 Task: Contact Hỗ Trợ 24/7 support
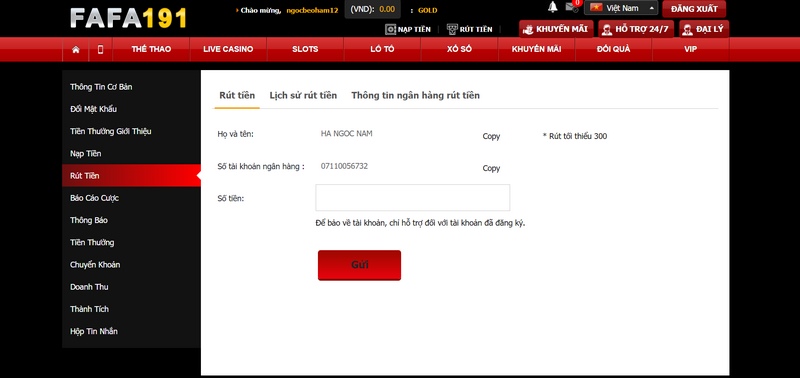click(636, 29)
